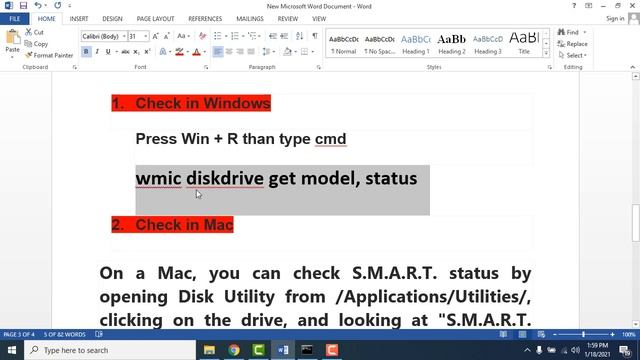Switch to Read Mode view
The height and width of the screenshot is (360, 640).
click(503, 334)
